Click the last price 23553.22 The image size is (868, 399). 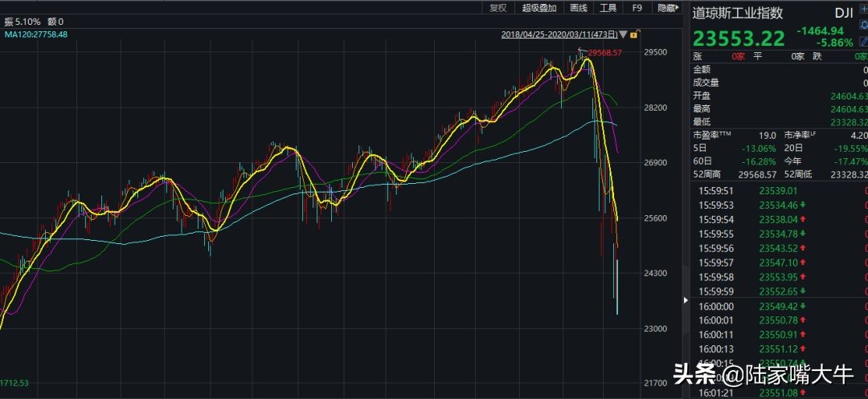[x=739, y=39]
